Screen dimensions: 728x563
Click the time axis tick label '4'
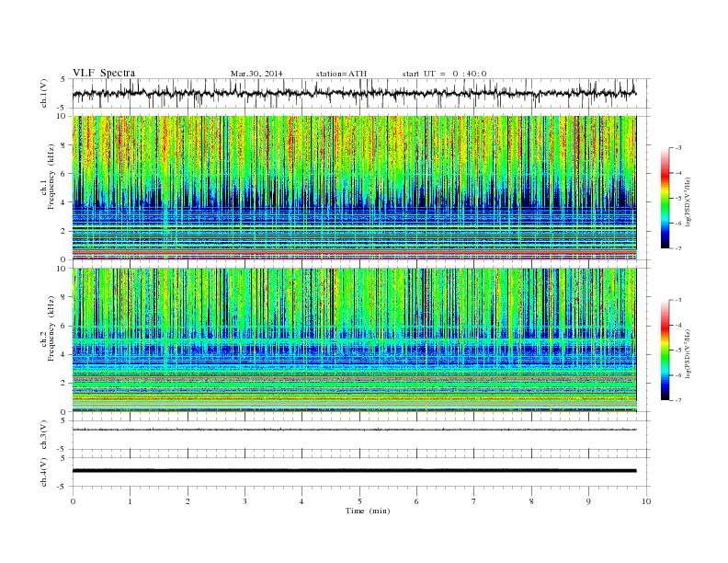coord(301,501)
